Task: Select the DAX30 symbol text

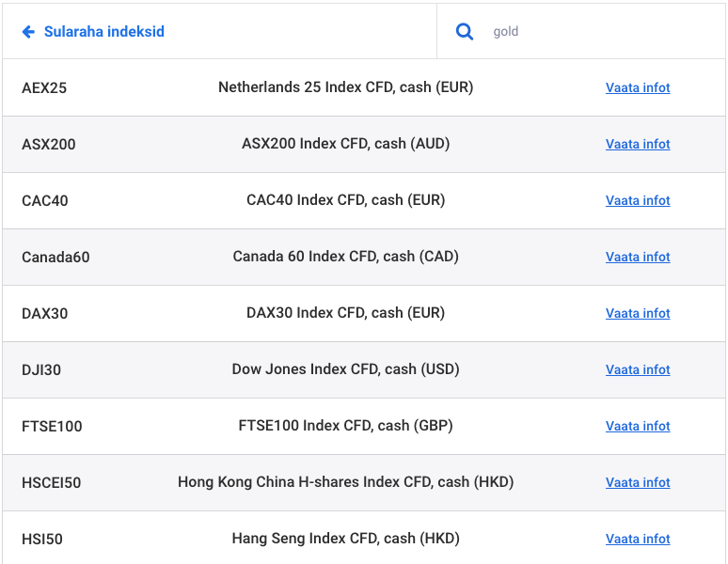Action: 44,314
